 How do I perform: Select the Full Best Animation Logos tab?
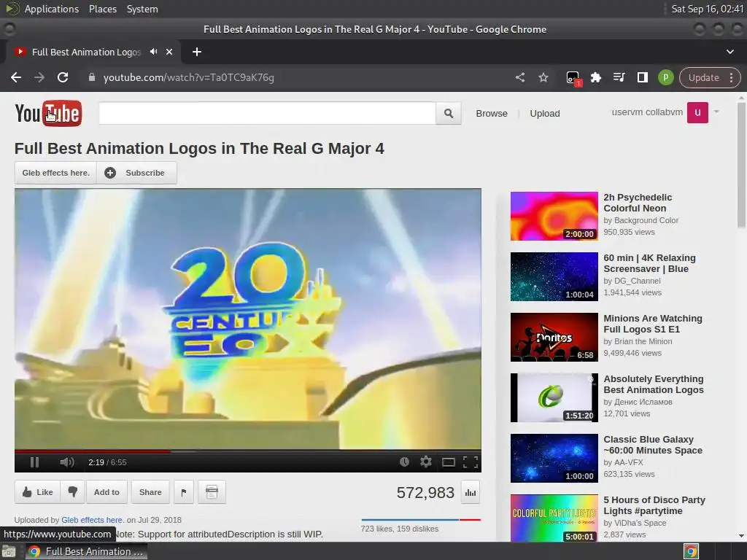pos(86,52)
